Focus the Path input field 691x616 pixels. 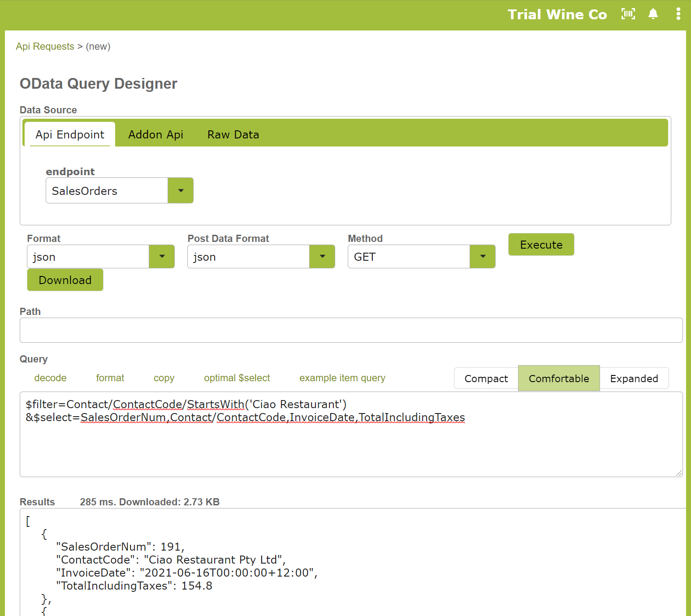[351, 330]
